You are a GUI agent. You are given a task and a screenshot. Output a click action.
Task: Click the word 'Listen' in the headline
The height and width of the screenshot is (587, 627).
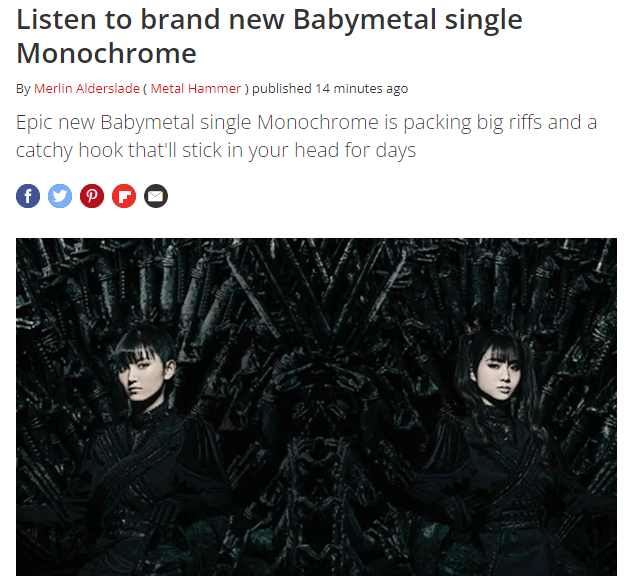coord(56,19)
